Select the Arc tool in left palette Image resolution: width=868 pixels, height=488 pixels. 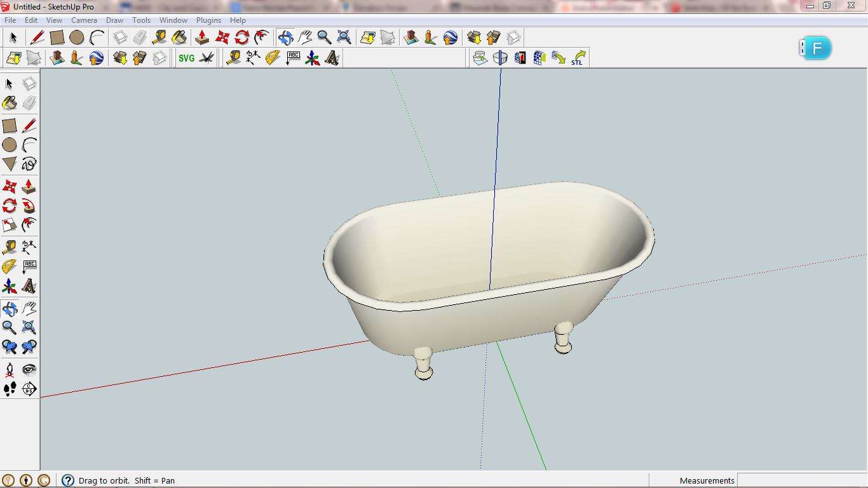(29, 145)
